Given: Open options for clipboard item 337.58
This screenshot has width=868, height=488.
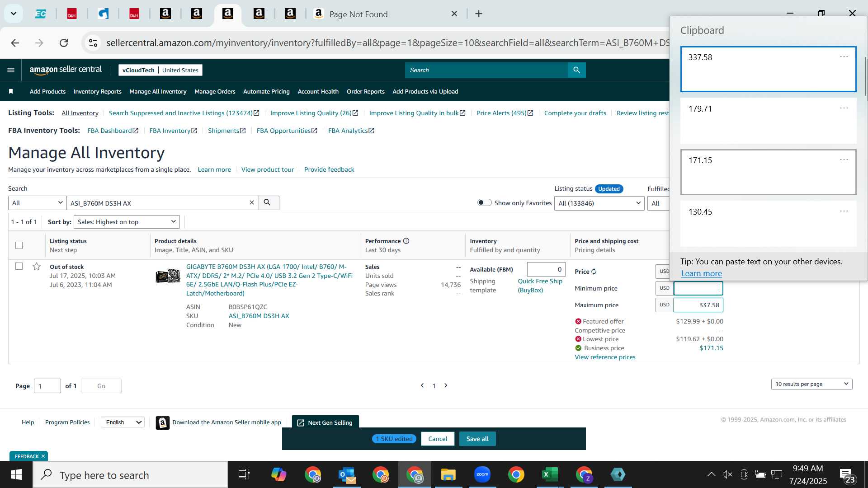Looking at the screenshot, I should (x=844, y=56).
